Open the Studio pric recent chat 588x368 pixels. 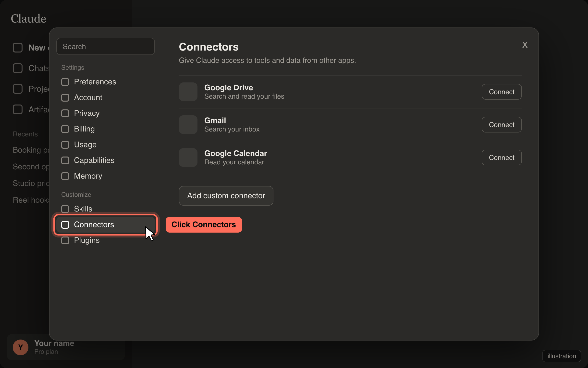click(x=31, y=183)
